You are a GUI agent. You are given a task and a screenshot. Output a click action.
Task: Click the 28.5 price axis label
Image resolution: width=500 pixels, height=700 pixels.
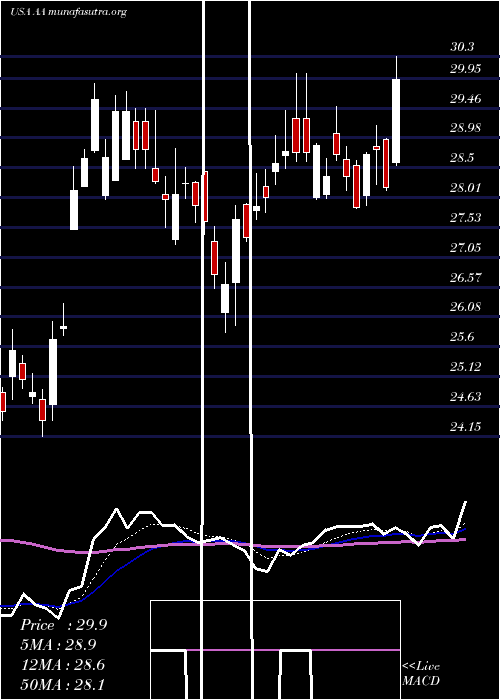462,158
